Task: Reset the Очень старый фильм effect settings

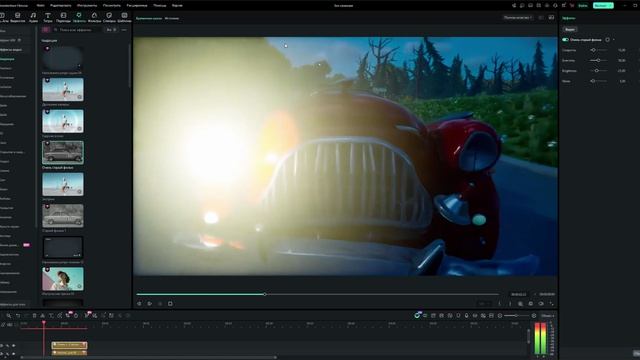Action: click(x=607, y=40)
